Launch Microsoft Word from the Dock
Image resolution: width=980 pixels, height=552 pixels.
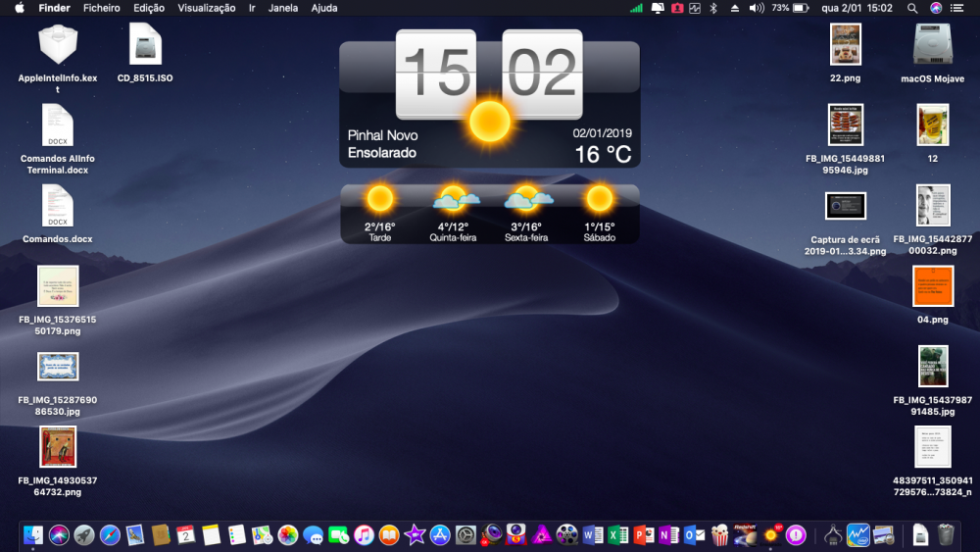(593, 535)
